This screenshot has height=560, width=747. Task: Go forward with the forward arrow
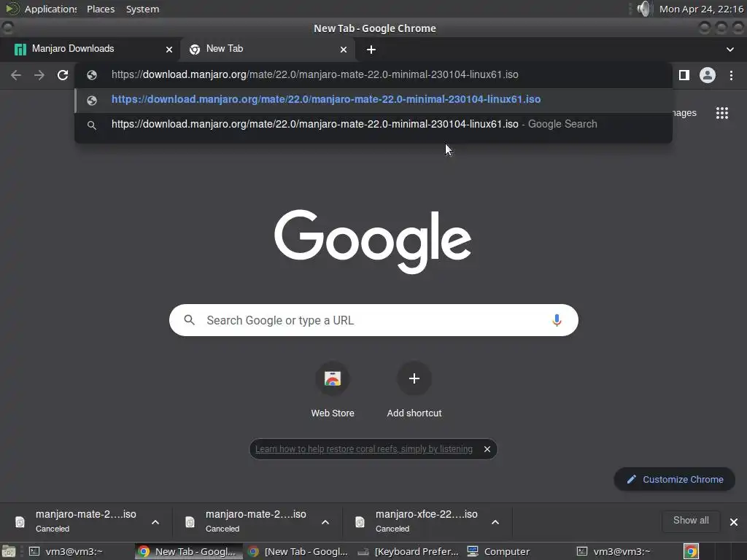pos(39,75)
